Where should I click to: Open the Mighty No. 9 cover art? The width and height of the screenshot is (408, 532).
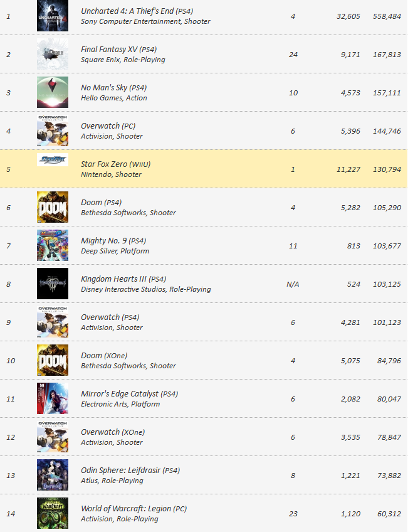point(53,245)
